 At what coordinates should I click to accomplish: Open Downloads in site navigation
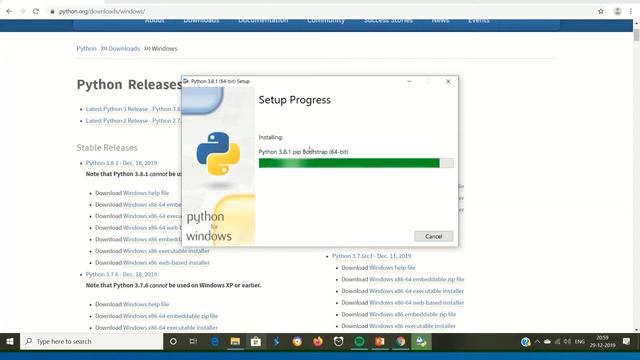pos(201,20)
